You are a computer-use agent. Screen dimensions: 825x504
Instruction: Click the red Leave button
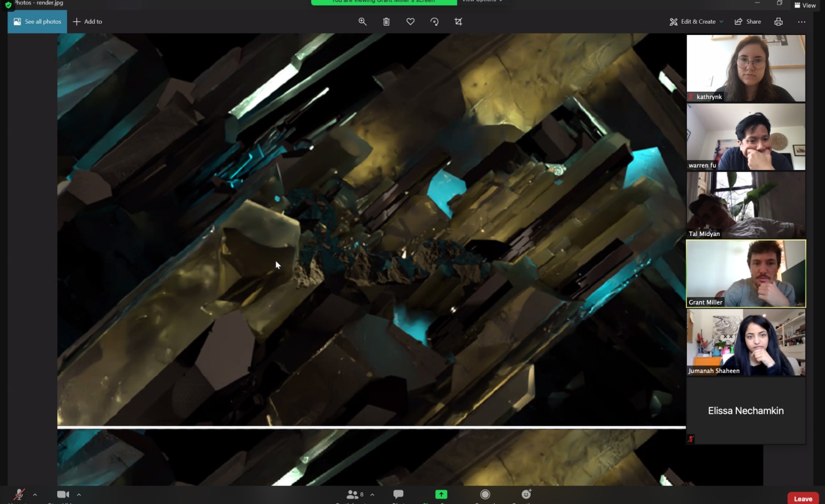click(803, 498)
